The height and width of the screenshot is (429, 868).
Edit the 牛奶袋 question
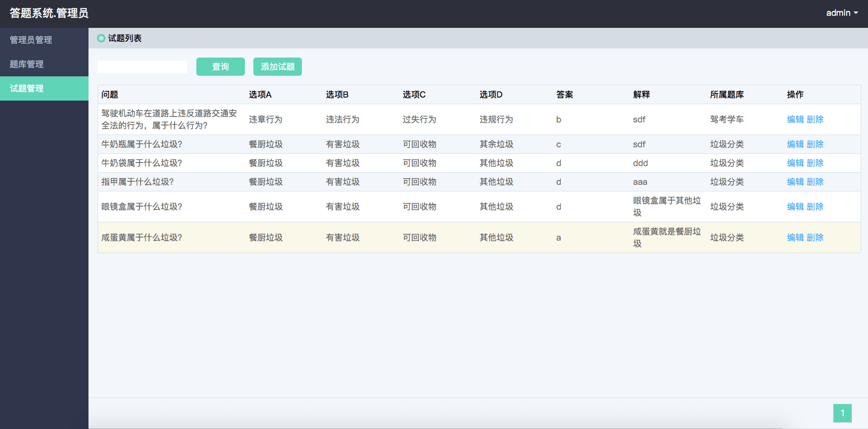795,163
